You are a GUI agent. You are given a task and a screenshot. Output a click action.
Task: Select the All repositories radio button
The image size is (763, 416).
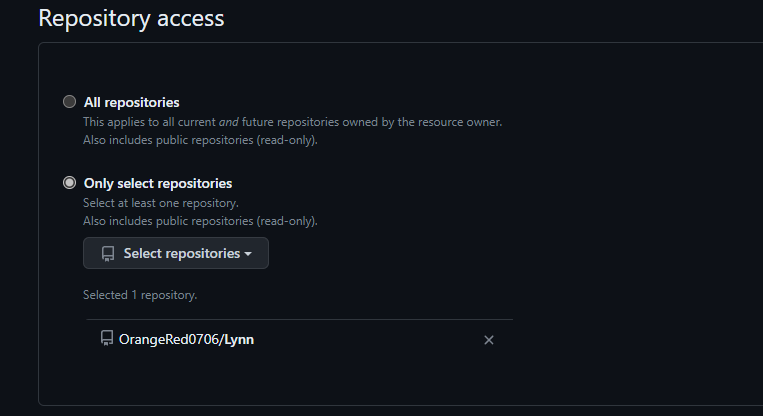pos(69,102)
